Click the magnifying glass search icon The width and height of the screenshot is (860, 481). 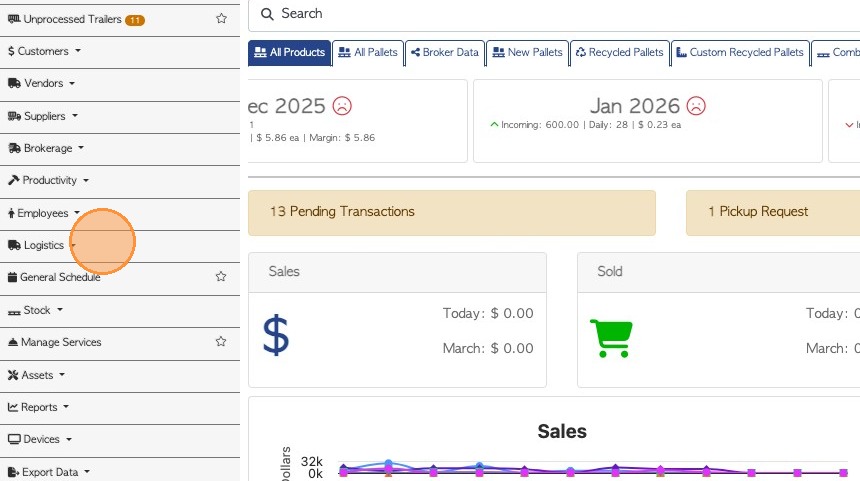pos(267,14)
